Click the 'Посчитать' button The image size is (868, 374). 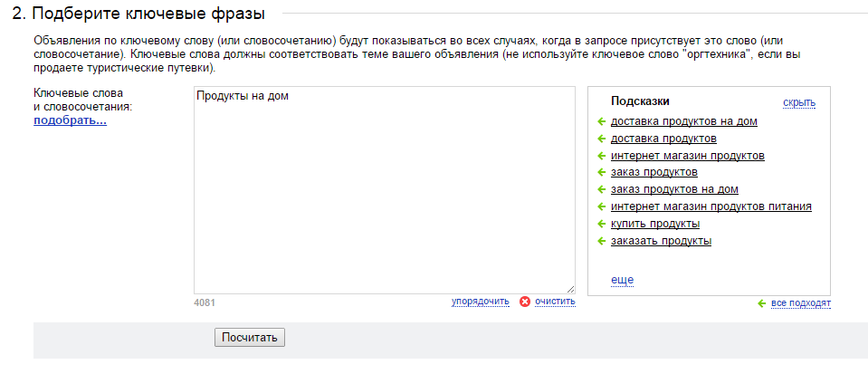click(x=250, y=338)
